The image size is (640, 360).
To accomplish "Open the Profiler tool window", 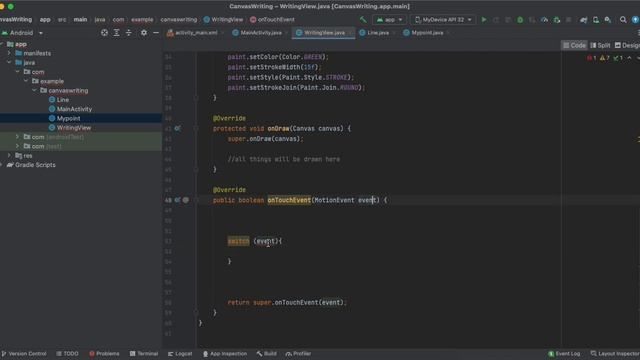I will [x=299, y=353].
